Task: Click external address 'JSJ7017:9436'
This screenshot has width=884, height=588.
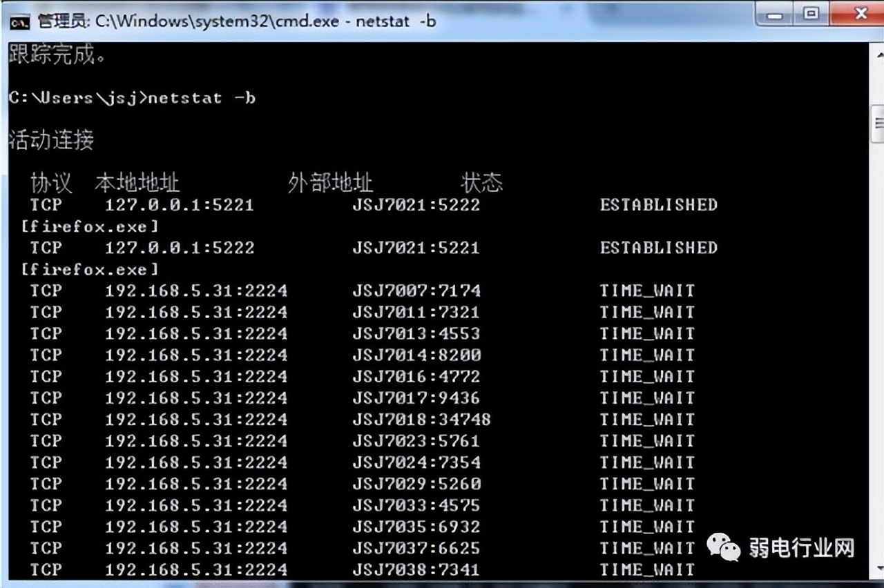Action: coord(416,398)
